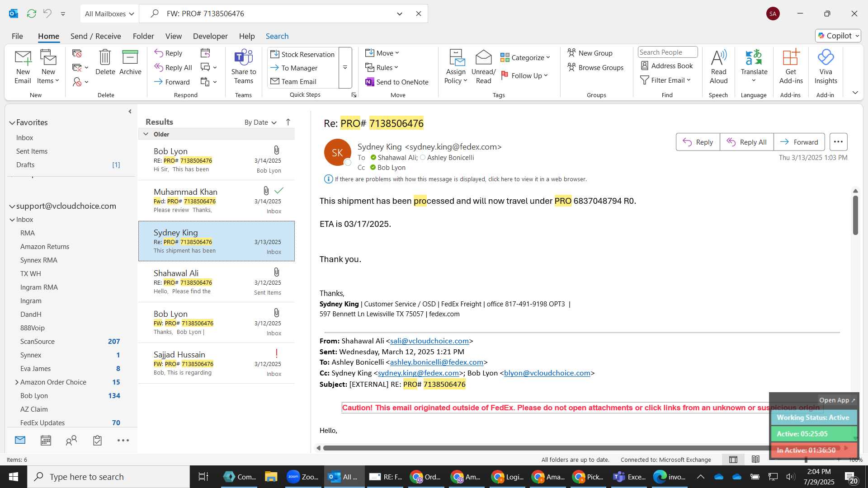Open By Date sort dropdown
The image size is (868, 488).
260,122
